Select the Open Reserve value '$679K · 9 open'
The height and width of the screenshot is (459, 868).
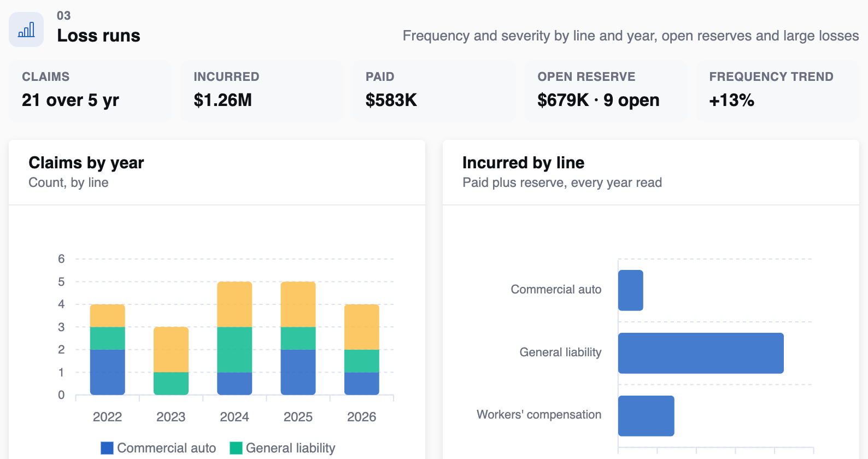(599, 100)
